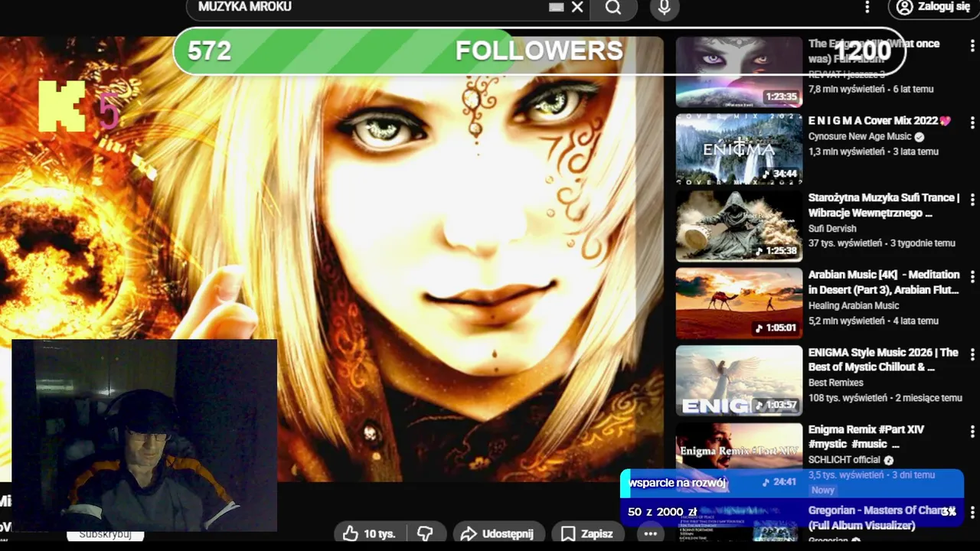Open E N I G M A Cover Mix 2022 thumbnail

(x=739, y=149)
